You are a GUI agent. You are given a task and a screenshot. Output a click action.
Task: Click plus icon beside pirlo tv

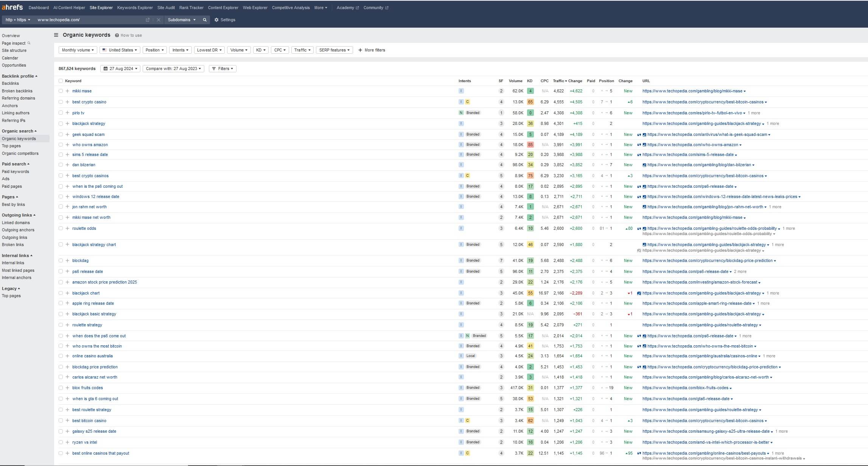click(67, 113)
